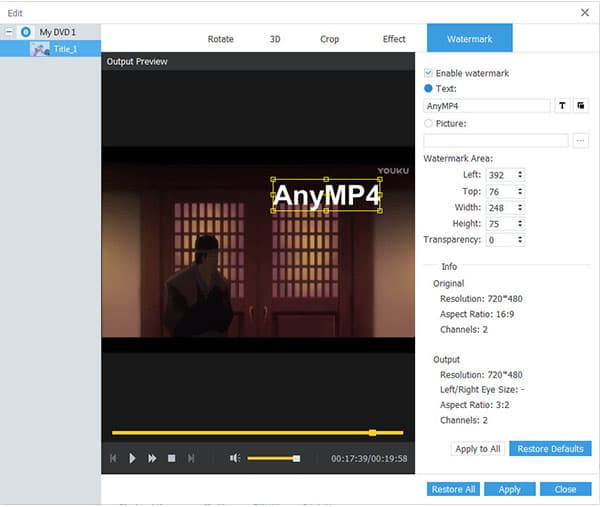The image size is (600, 507).
Task: Switch to the Rotate tab
Action: tap(220, 39)
